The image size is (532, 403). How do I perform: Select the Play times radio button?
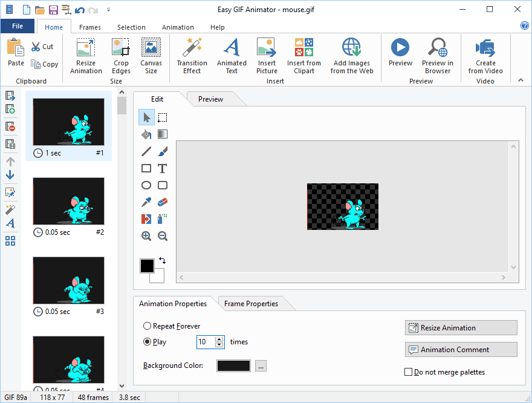coord(147,341)
